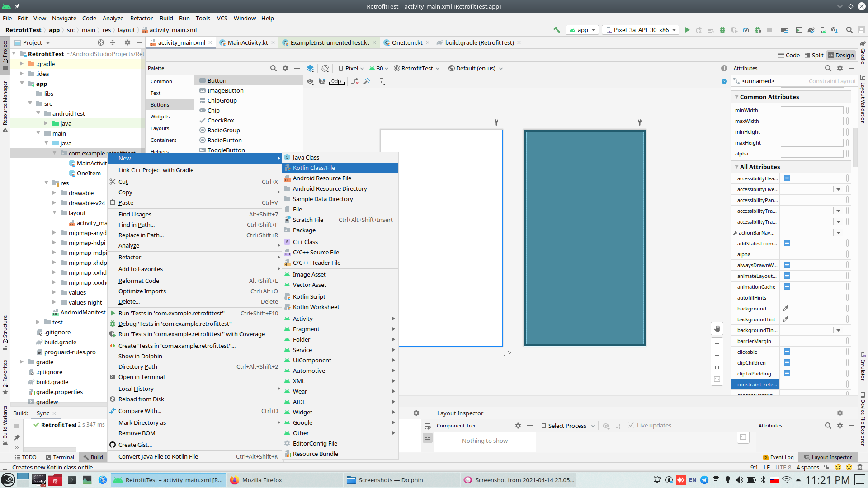Click the Clear All Constraints icon
The height and width of the screenshot is (488, 868).
[x=355, y=81]
